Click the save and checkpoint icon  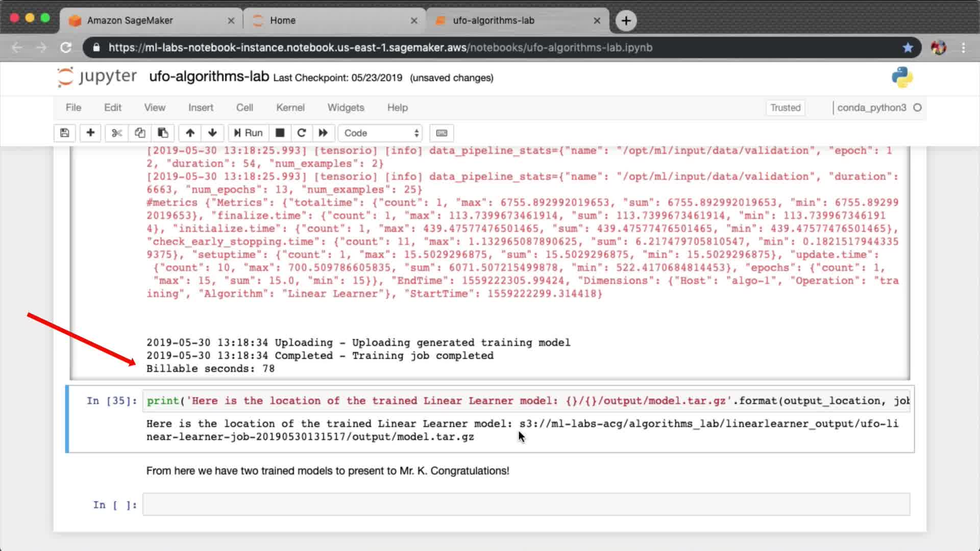65,133
